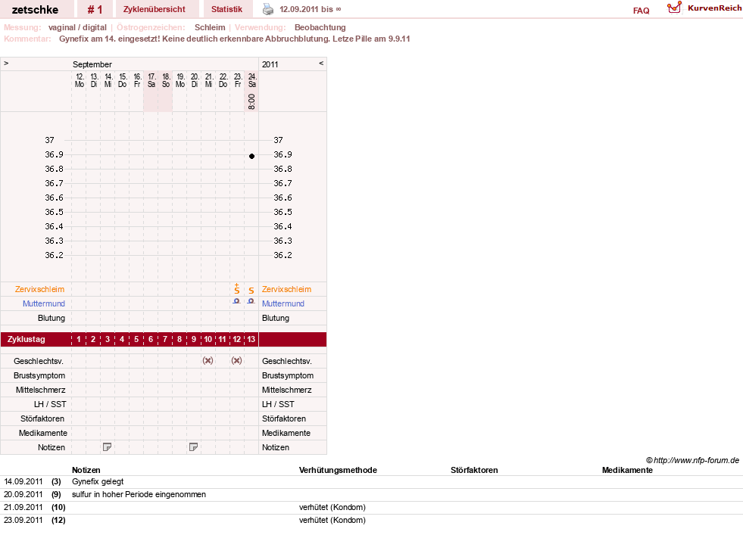Click the left Geschlechtsv. row label
Screen dimensions: 743x560
coord(39,361)
